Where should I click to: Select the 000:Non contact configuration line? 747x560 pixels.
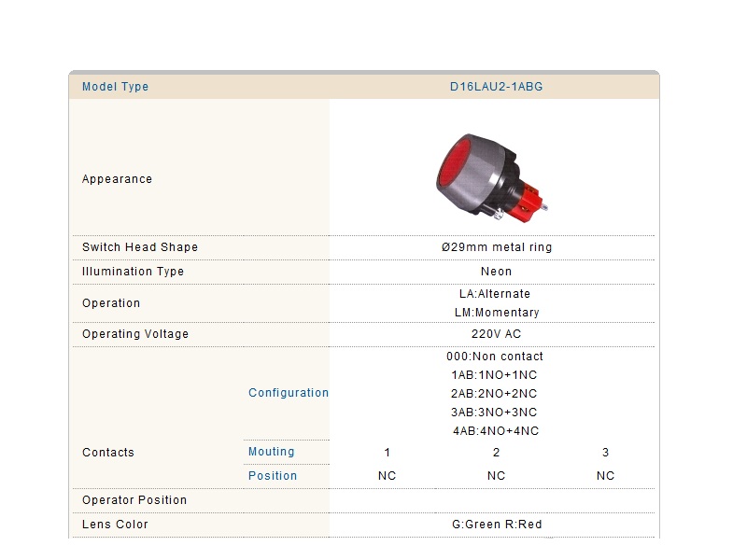[495, 357]
